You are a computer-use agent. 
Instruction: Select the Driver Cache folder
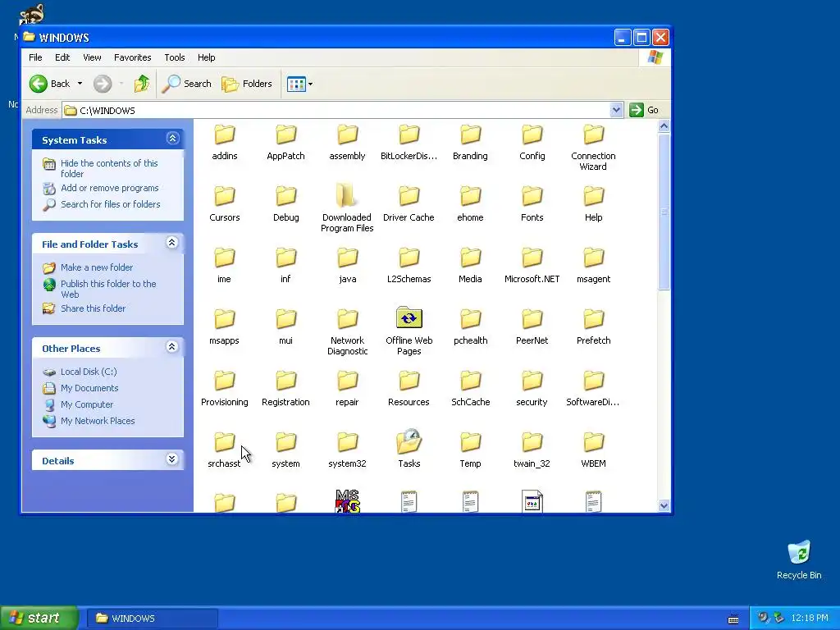click(409, 203)
